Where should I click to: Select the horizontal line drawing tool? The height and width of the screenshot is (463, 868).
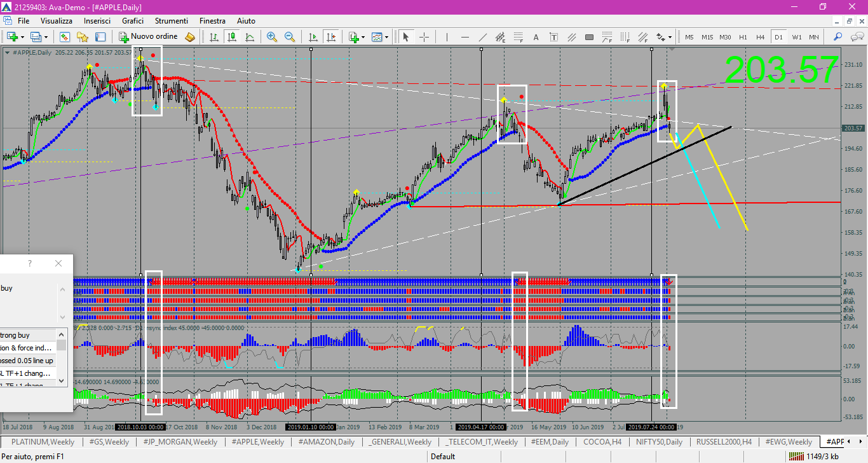click(x=465, y=36)
